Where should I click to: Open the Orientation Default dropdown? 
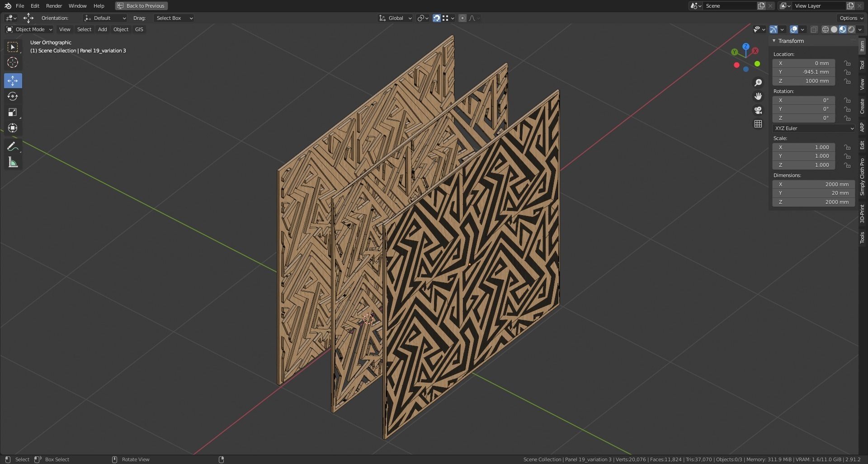(105, 18)
